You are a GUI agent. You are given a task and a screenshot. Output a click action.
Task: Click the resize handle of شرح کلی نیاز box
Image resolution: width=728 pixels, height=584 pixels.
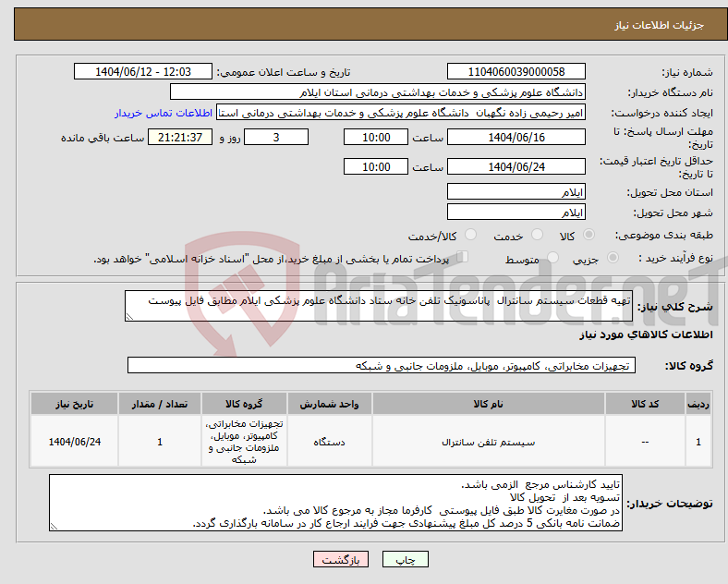(x=129, y=317)
